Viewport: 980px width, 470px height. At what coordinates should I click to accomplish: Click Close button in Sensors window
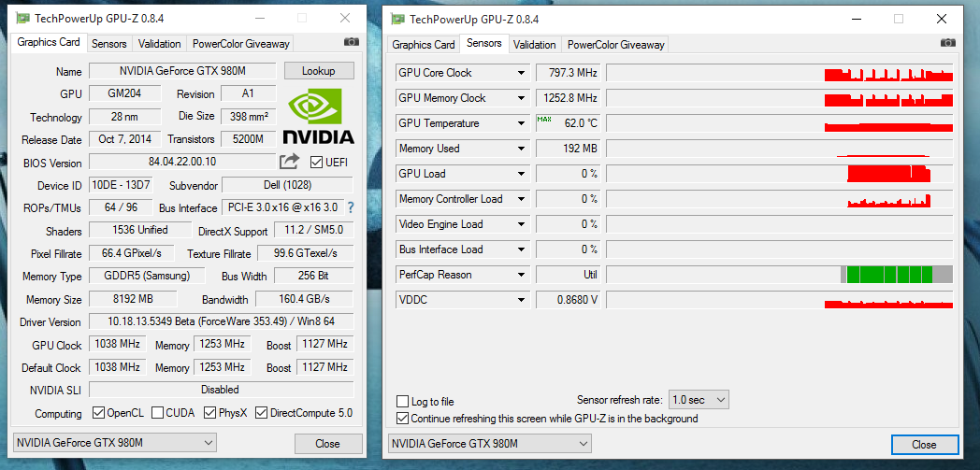coord(925,445)
